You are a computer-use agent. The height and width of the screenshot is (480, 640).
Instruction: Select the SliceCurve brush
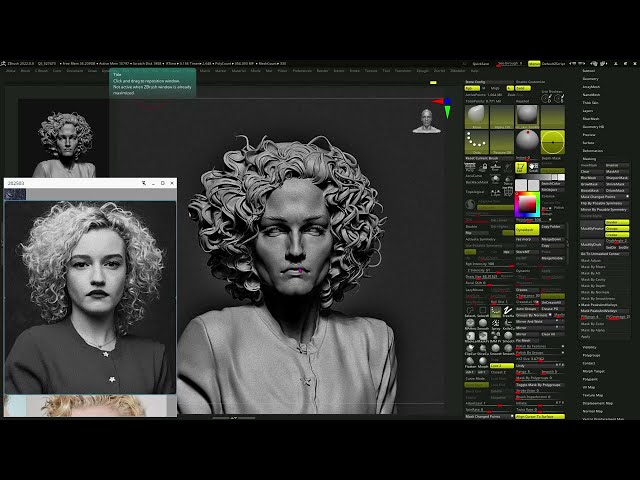[483, 350]
